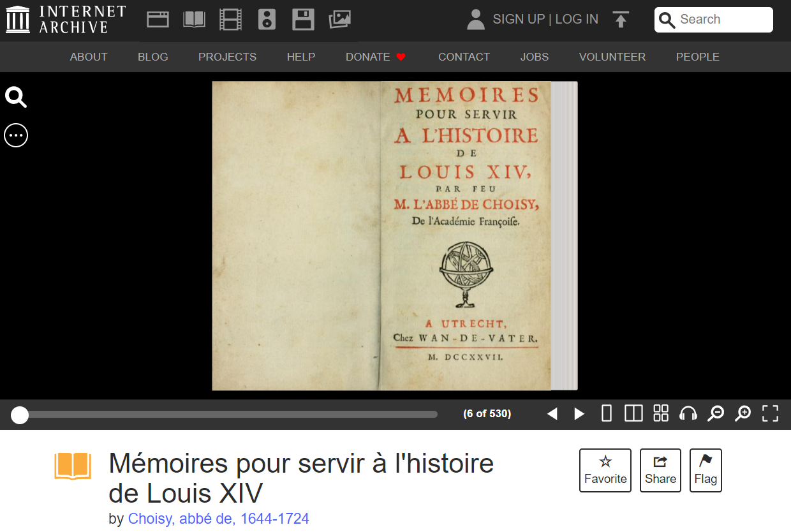The width and height of the screenshot is (791, 532).
Task: Open the in-book search magnifier
Action: pyautogui.click(x=15, y=97)
